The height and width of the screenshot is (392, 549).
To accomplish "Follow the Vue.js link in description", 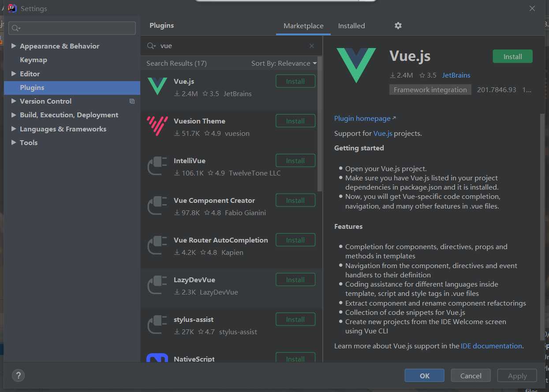I will 383,133.
